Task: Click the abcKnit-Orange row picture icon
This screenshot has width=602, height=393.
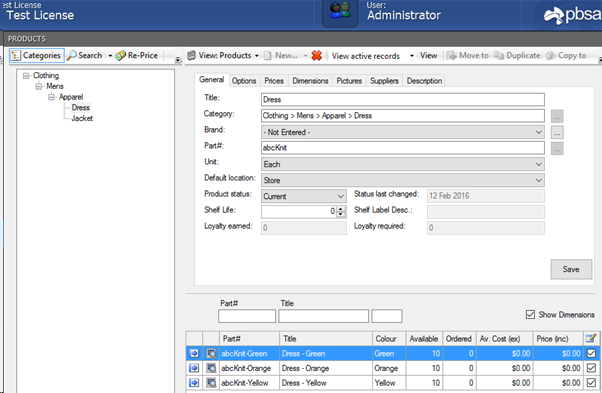Action: [x=211, y=368]
